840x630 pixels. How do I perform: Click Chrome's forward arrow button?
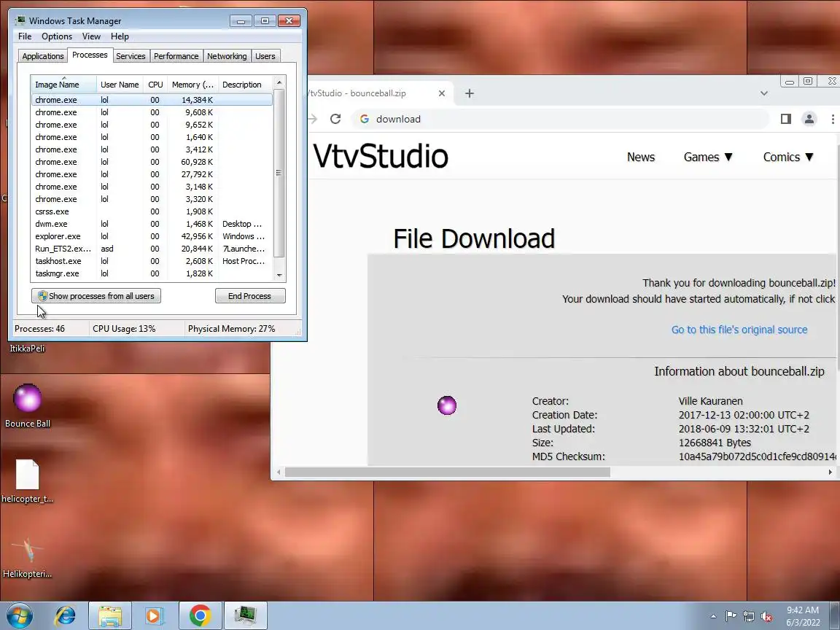(313, 119)
